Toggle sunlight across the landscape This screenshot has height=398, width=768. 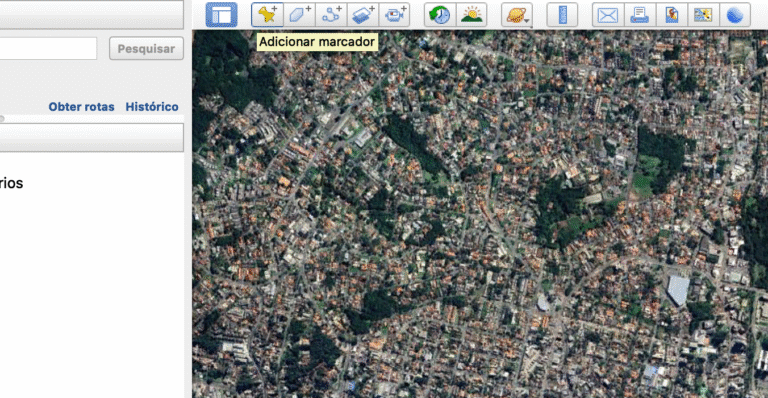pyautogui.click(x=472, y=15)
